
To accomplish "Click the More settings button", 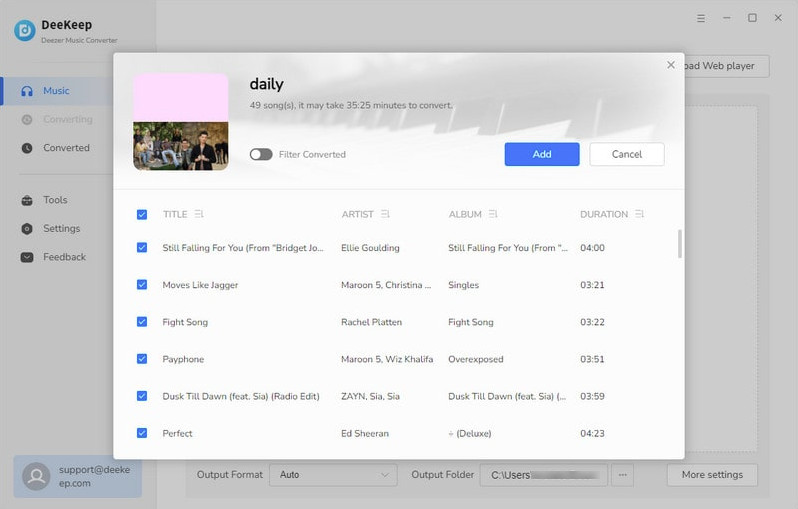I will click(x=712, y=475).
